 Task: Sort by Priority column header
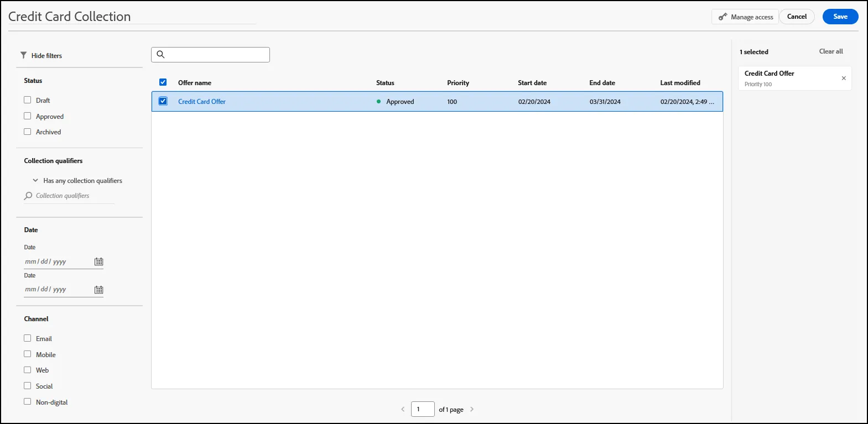[x=458, y=83]
